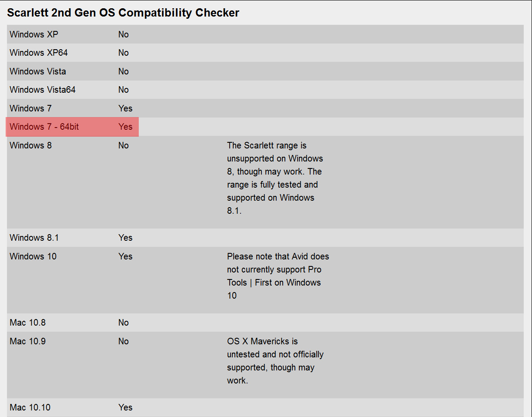Click the "Yes" value for Mac 10.10
The width and height of the screenshot is (532, 417).
125,407
